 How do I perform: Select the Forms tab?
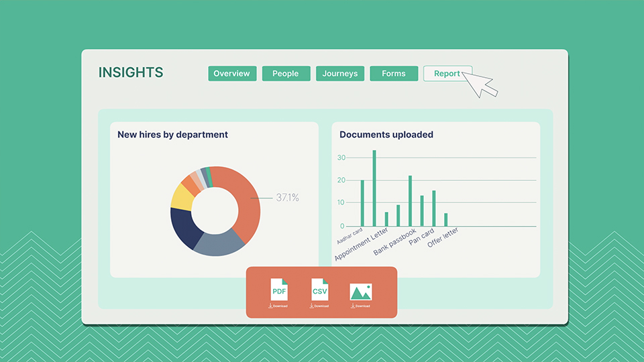(394, 74)
